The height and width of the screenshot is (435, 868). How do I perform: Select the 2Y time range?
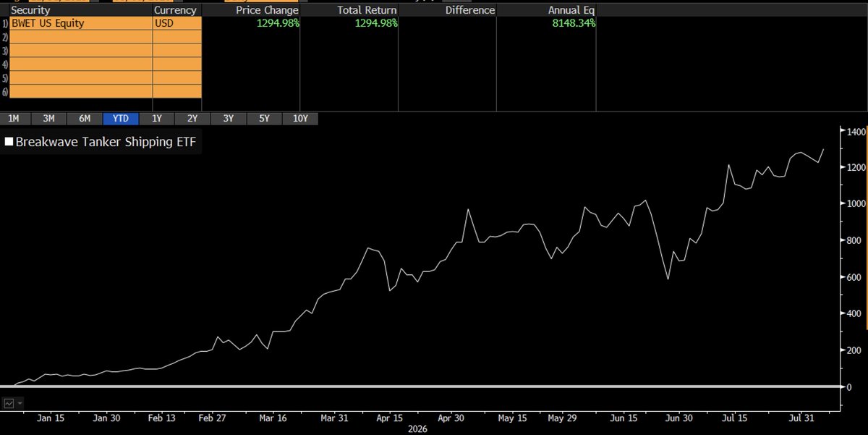click(192, 119)
